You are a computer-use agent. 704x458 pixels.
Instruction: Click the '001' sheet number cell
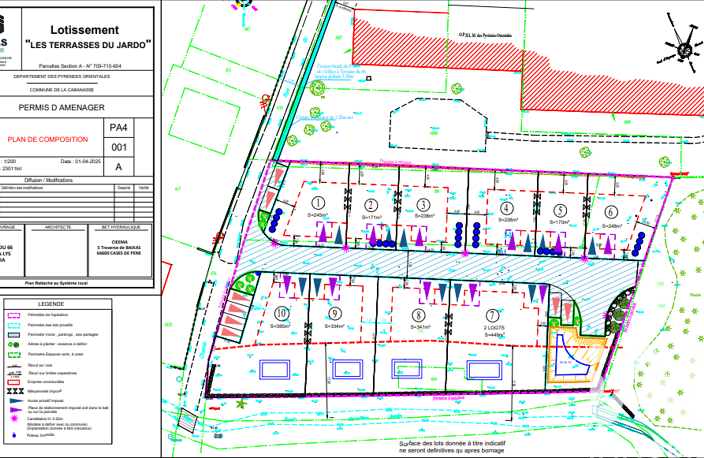[x=119, y=147]
